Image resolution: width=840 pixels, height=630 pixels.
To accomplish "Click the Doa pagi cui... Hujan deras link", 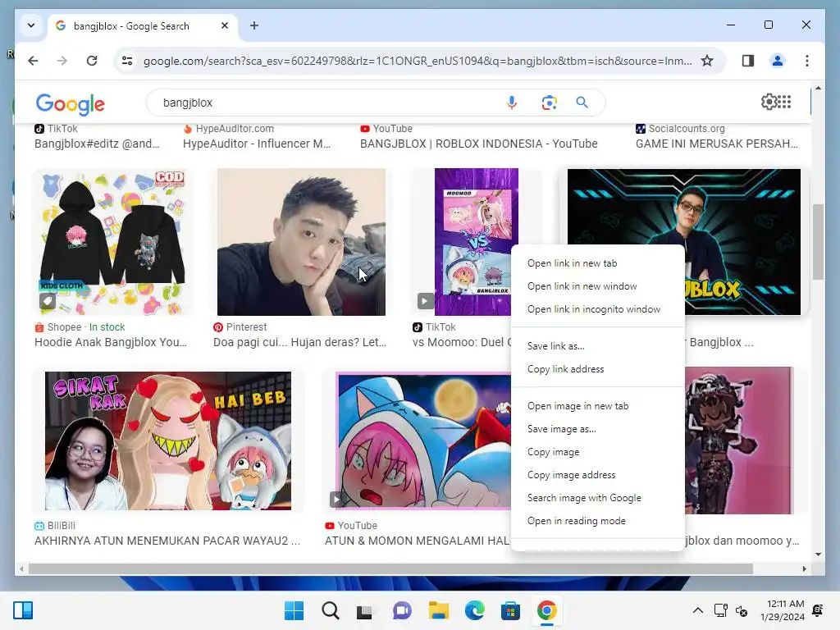I will coord(299,342).
